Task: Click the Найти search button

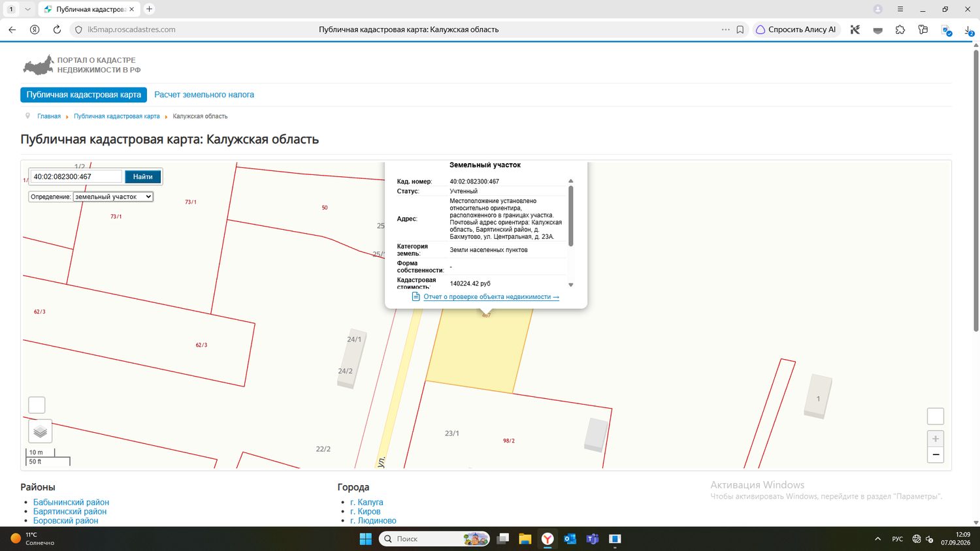Action: click(x=142, y=177)
